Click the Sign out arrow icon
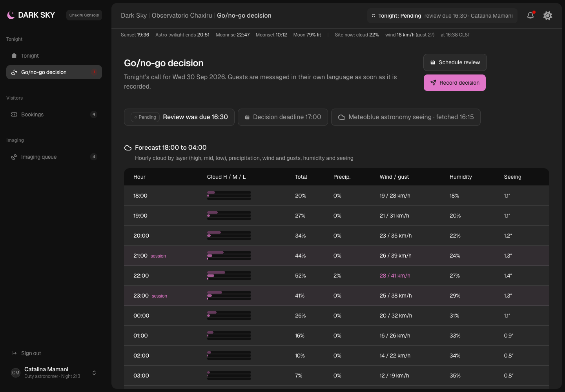 [x=14, y=353]
